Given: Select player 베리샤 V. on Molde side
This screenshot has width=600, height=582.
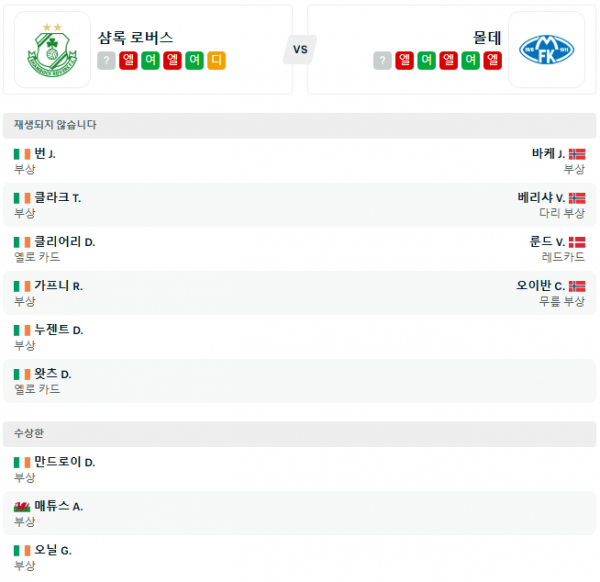Looking at the screenshot, I should click(x=541, y=198).
